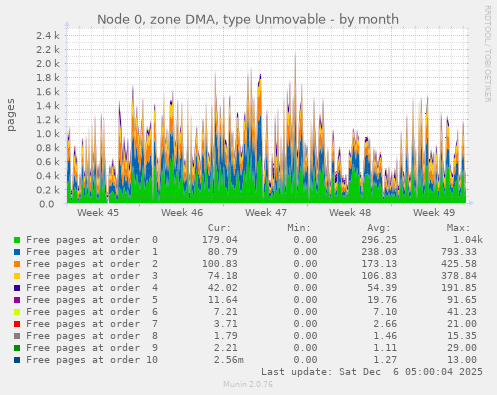
Task: Click the 'Last update' timestamp text
Action: (372, 372)
